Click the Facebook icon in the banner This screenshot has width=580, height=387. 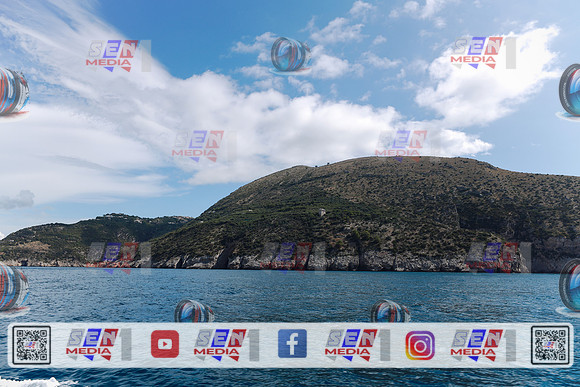[292, 344]
